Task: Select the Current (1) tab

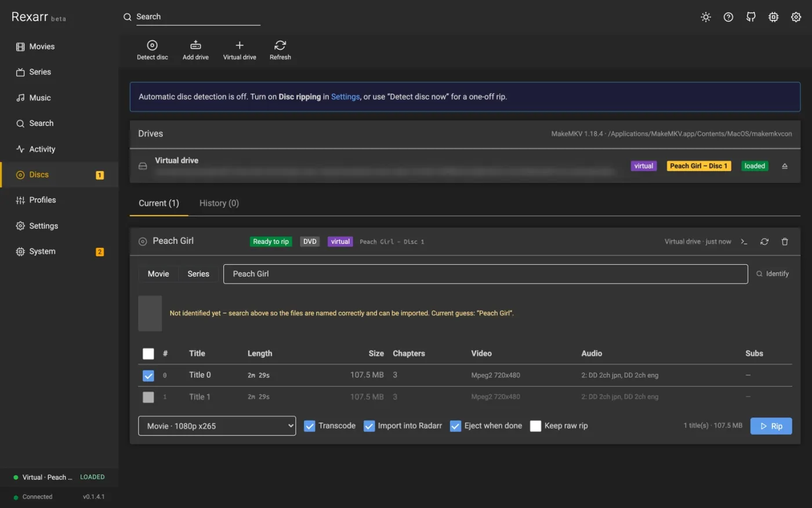Action: [159, 203]
